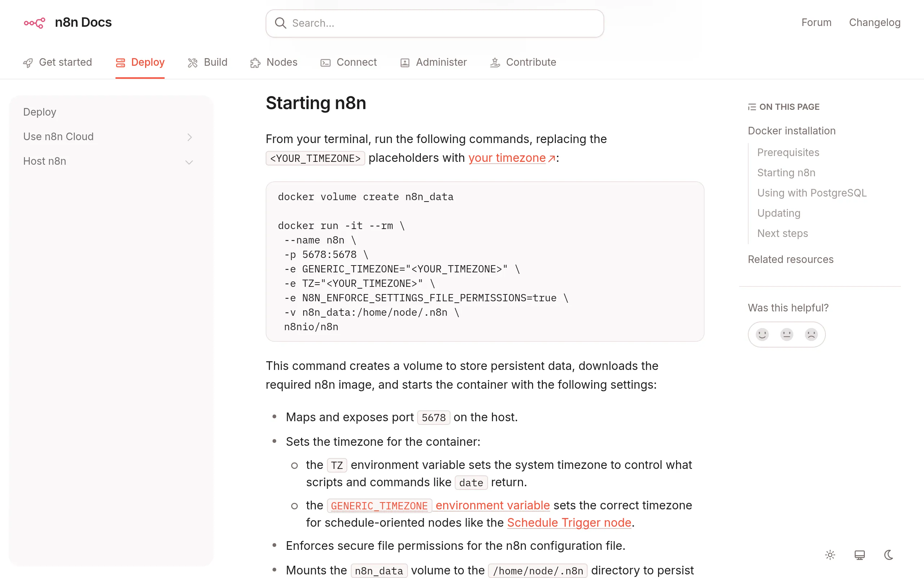Screen dimensions: 924x578
Task: Open the Build tab
Action: [207, 62]
